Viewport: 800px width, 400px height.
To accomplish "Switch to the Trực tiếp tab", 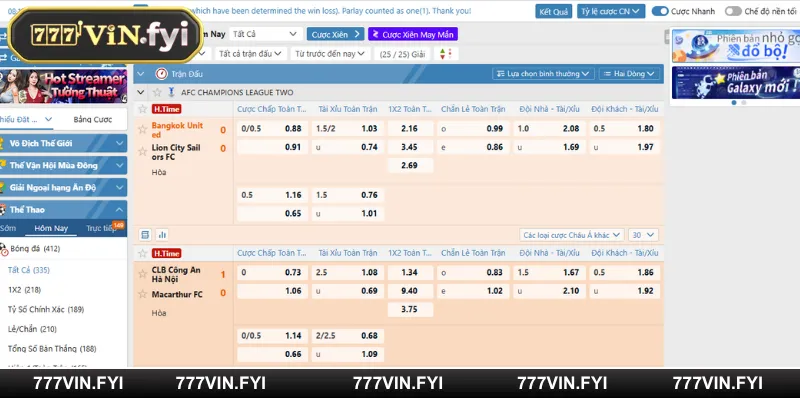I will click(101, 228).
